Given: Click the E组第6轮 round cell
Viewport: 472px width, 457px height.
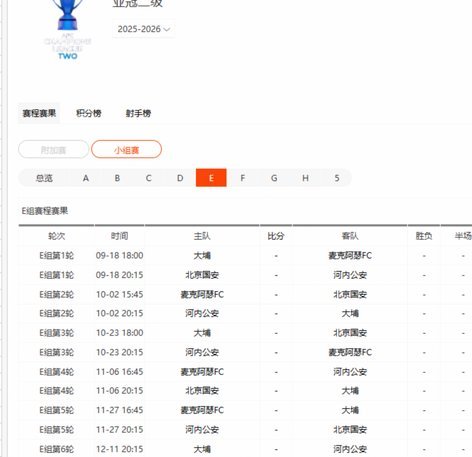Looking at the screenshot, I should click(x=56, y=449).
